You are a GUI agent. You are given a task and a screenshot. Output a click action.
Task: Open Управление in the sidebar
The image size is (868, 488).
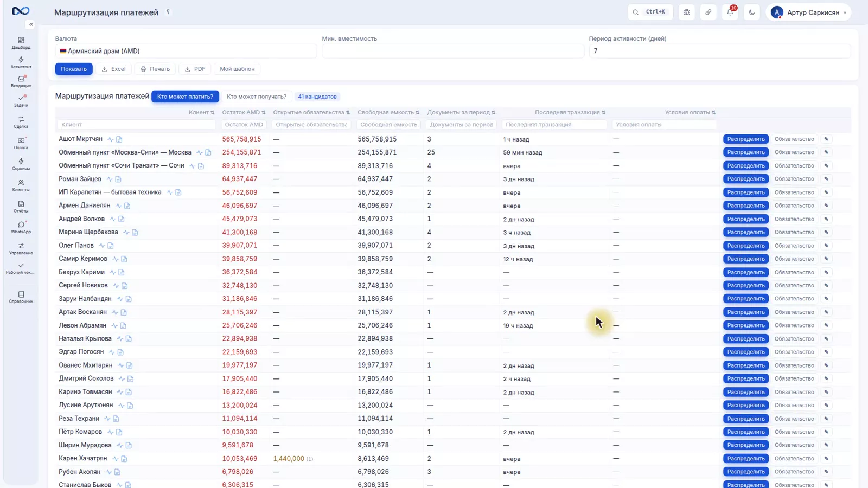[21, 249]
